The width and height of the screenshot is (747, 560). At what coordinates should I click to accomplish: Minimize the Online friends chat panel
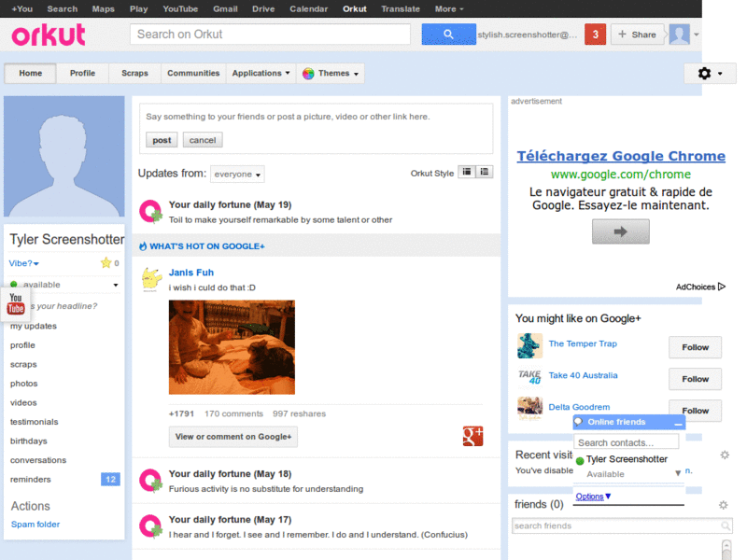[x=678, y=423]
